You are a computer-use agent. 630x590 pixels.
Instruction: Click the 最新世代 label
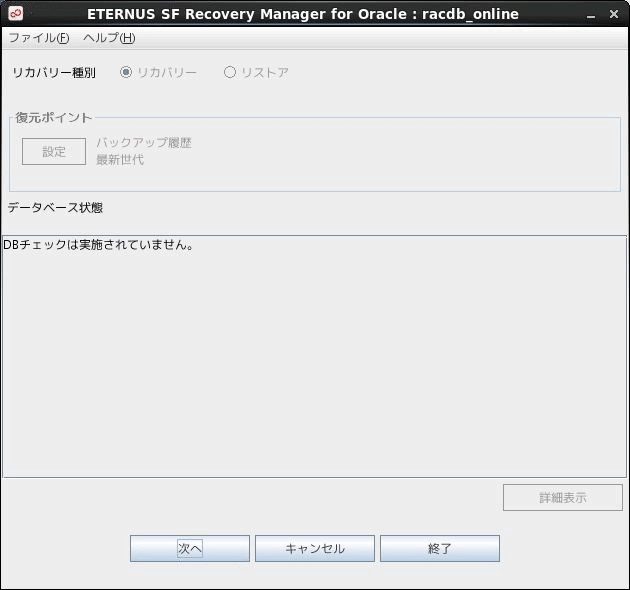[120, 160]
